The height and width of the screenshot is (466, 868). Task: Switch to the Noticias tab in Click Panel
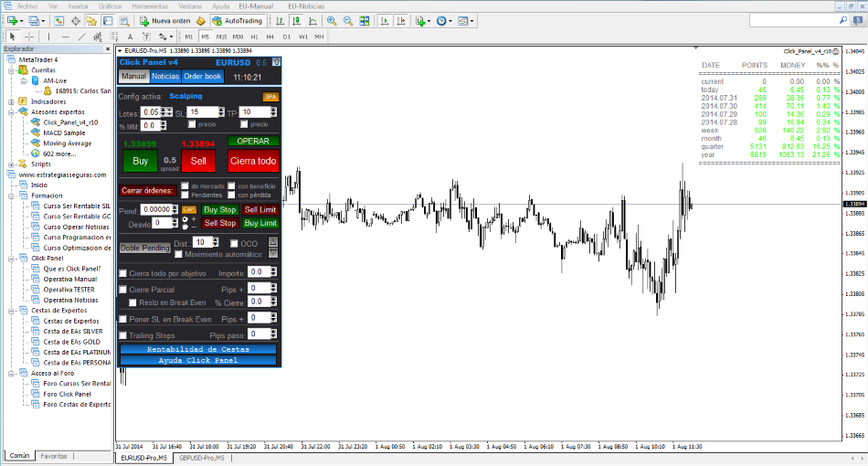click(165, 77)
